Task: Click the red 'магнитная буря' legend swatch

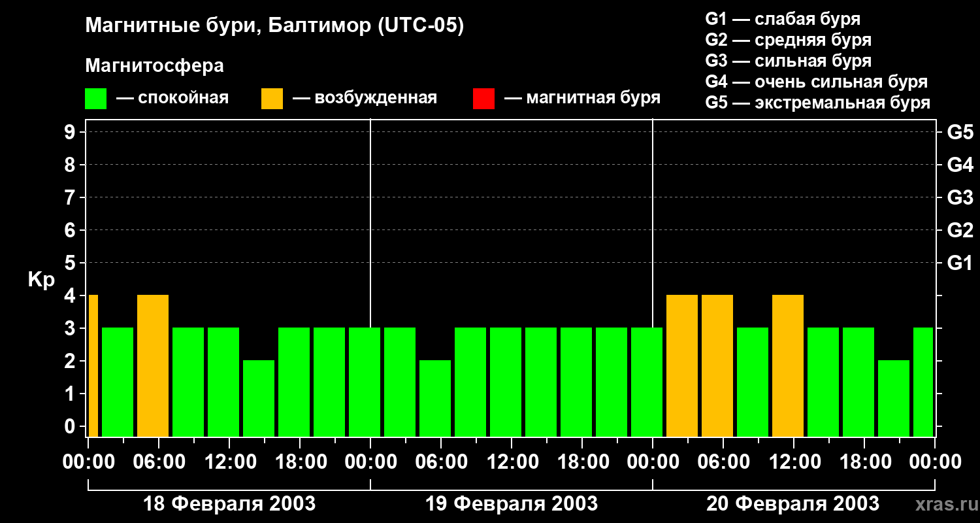Action: pos(483,99)
